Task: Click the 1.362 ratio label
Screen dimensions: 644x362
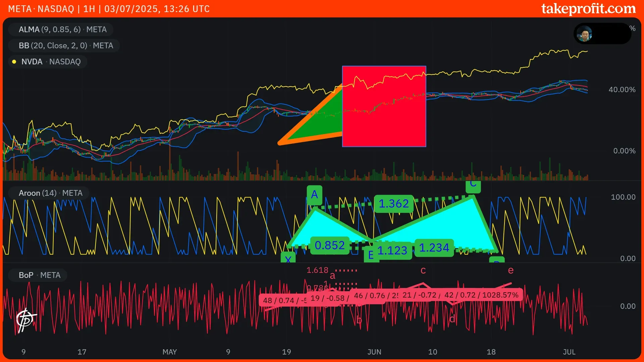Action: click(x=393, y=204)
